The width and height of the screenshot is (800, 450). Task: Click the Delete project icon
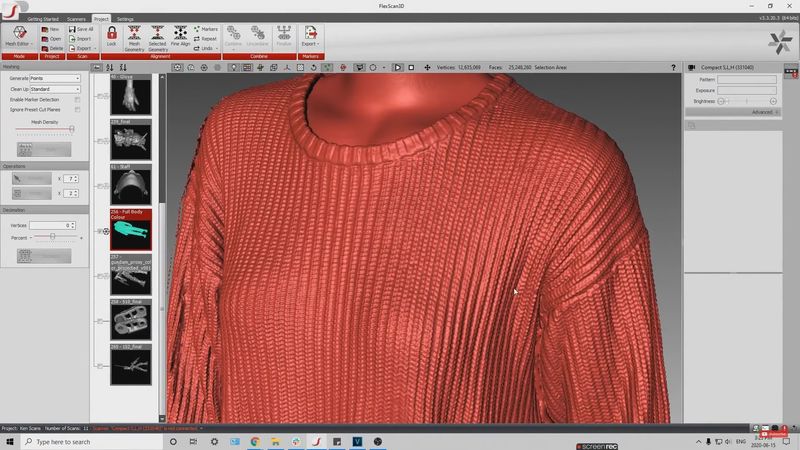click(51, 48)
